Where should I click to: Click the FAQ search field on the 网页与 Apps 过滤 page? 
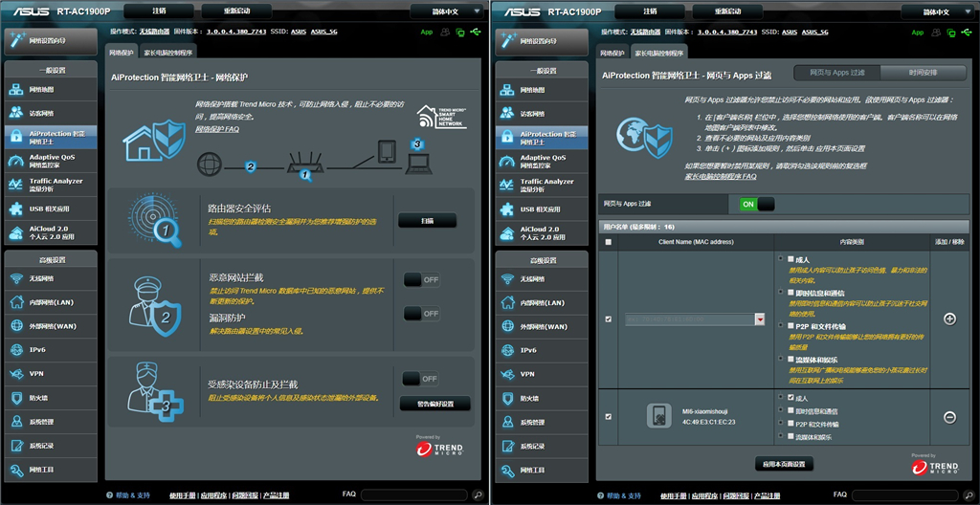[x=906, y=494]
